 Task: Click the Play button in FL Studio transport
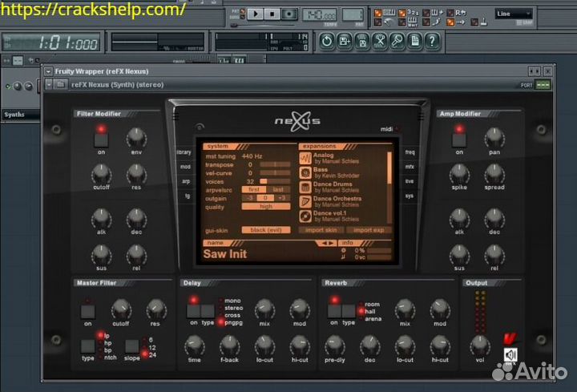(x=255, y=14)
